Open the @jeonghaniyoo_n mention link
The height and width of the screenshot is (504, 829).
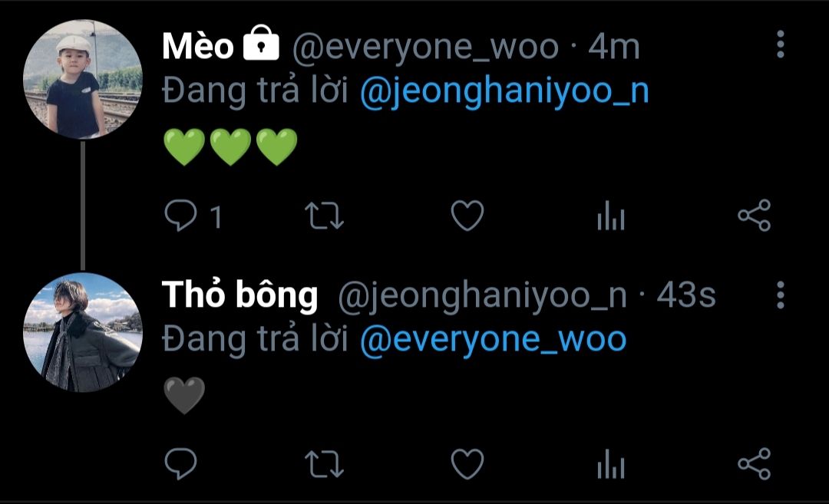pyautogui.click(x=504, y=92)
